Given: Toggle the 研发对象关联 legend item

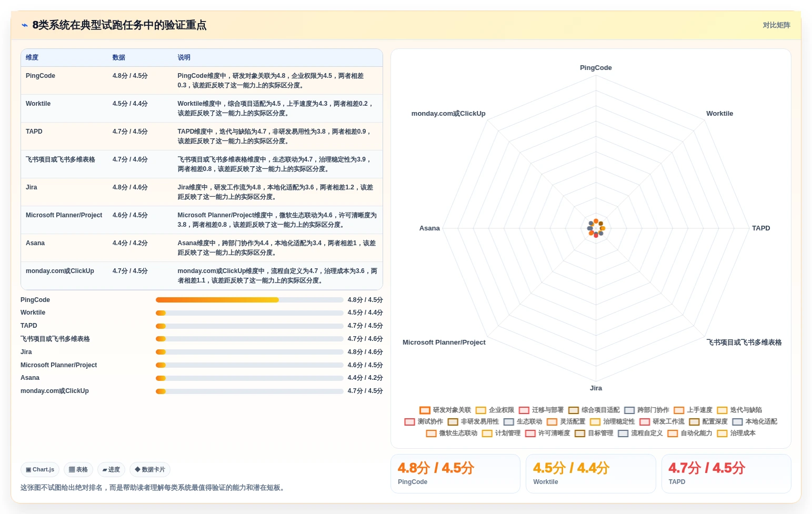Looking at the screenshot, I should [445, 410].
